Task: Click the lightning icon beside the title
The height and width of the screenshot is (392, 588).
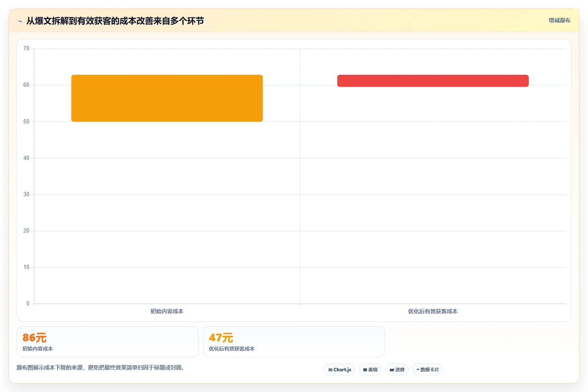Action: coord(20,21)
